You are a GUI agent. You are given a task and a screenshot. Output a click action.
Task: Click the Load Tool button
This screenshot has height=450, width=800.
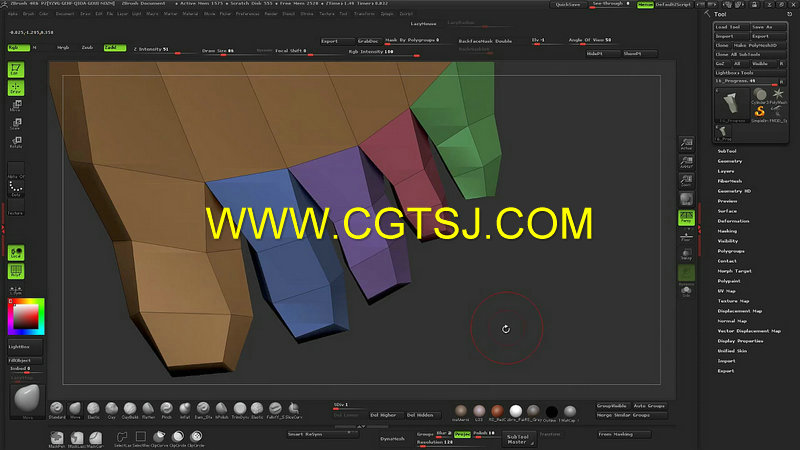(x=731, y=27)
